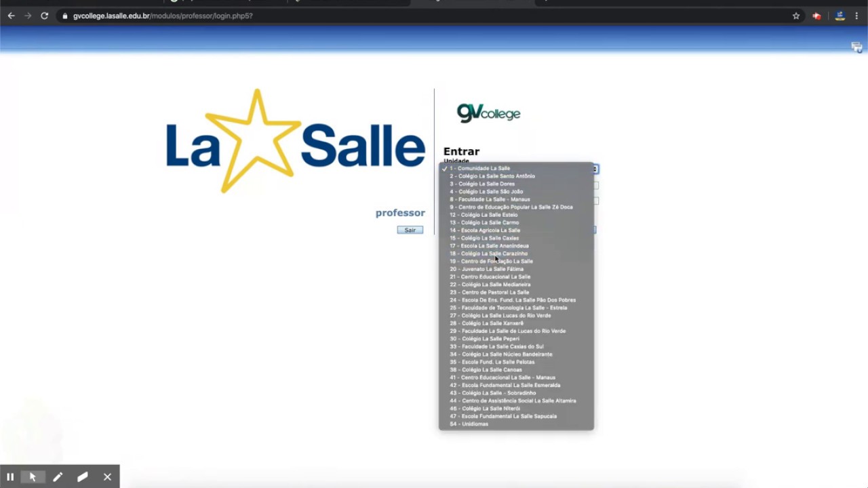Click the La Salle star logo

click(296, 141)
